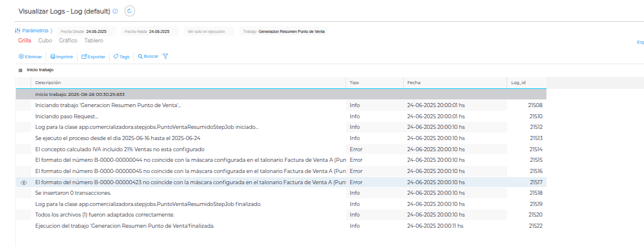Click the Imprimir toolbar button

point(62,56)
